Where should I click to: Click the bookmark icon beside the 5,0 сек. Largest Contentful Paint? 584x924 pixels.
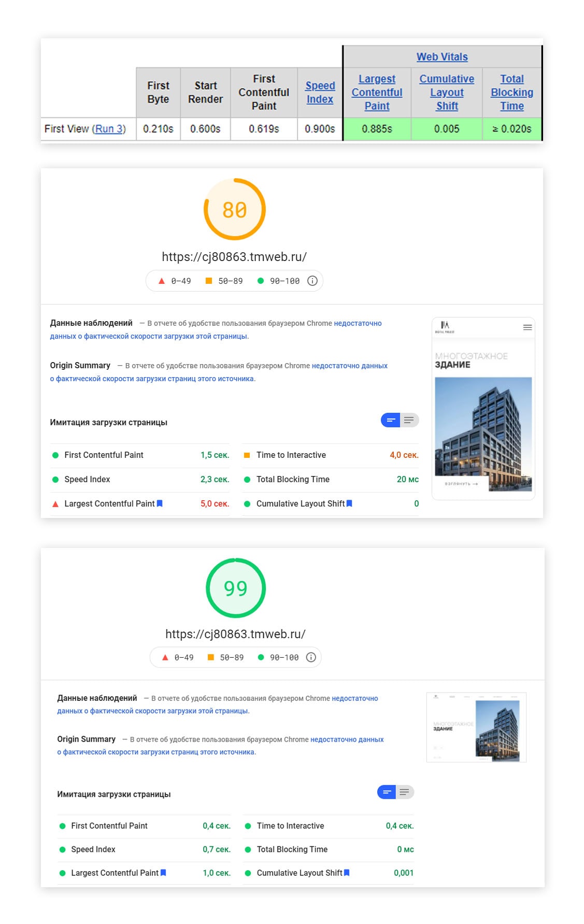click(x=160, y=503)
